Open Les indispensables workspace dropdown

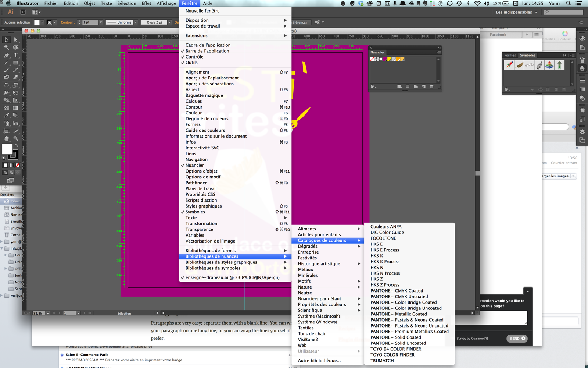pyautogui.click(x=516, y=12)
